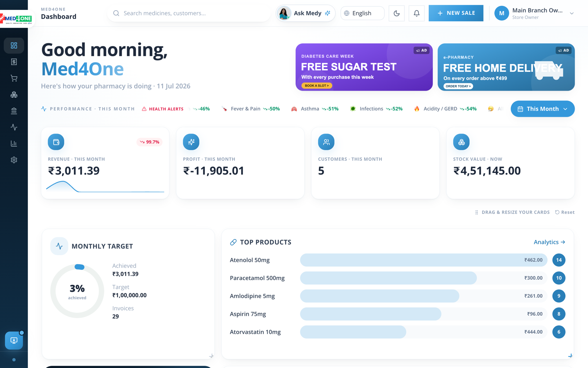Viewport: 588px width, 368px height.
Task: Open the bar chart reports icon in sidebar
Action: pos(14,144)
